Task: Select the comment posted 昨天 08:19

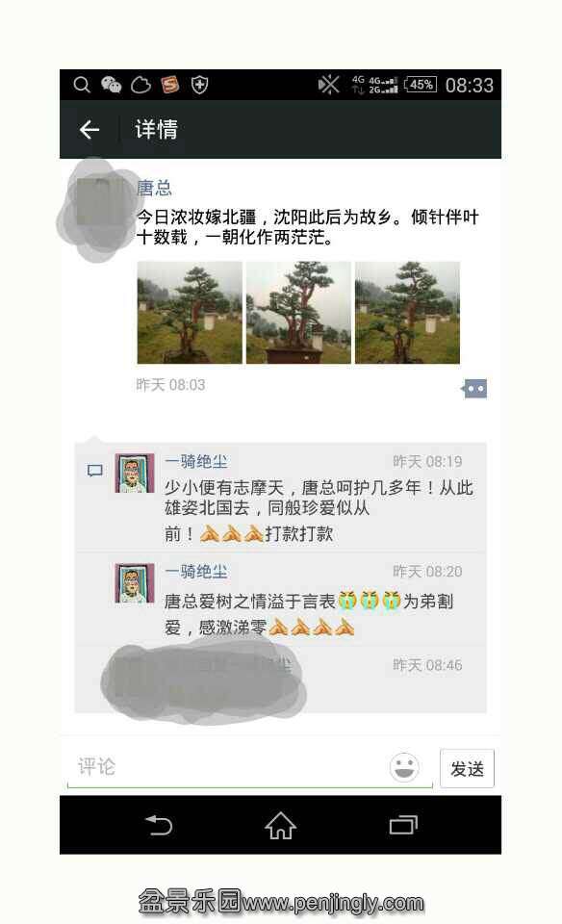Action: 280,498
